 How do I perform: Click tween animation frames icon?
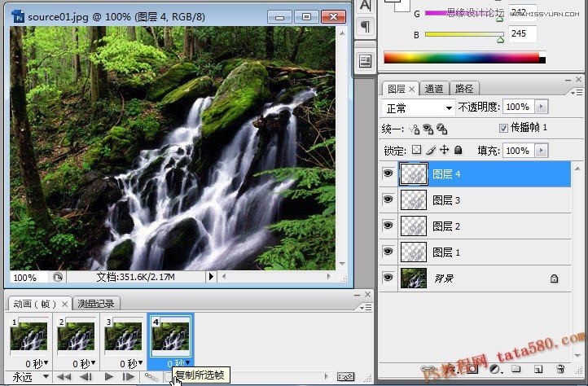(151, 376)
